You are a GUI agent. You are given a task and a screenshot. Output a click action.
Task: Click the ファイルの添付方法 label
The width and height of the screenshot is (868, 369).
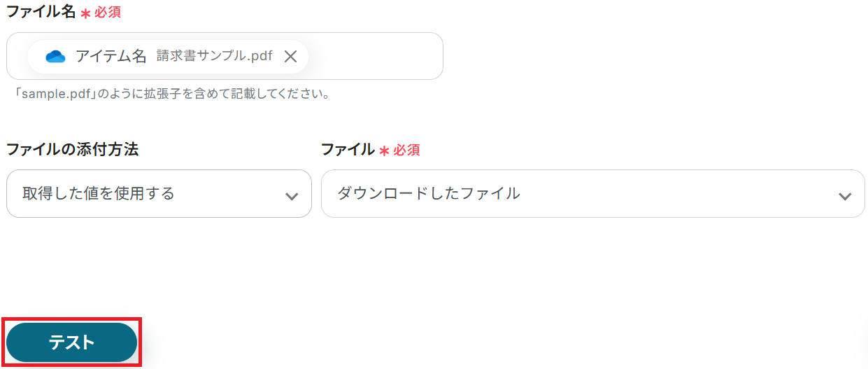pyautogui.click(x=72, y=149)
